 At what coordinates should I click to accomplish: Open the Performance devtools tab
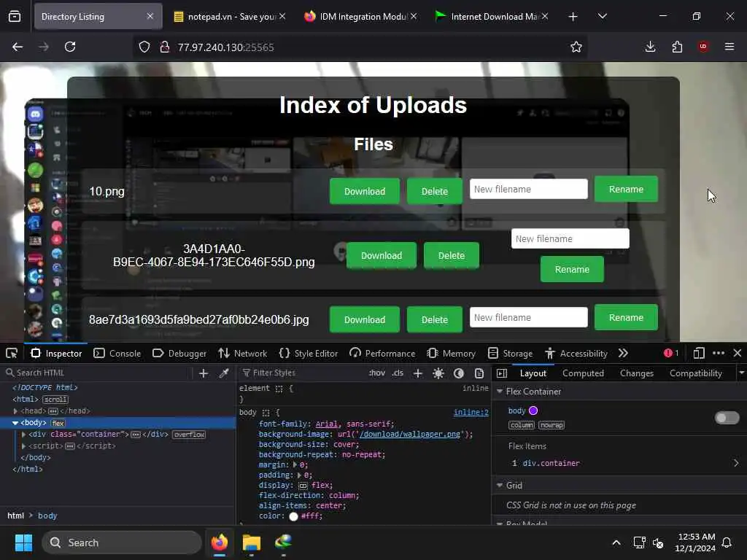[382, 354]
